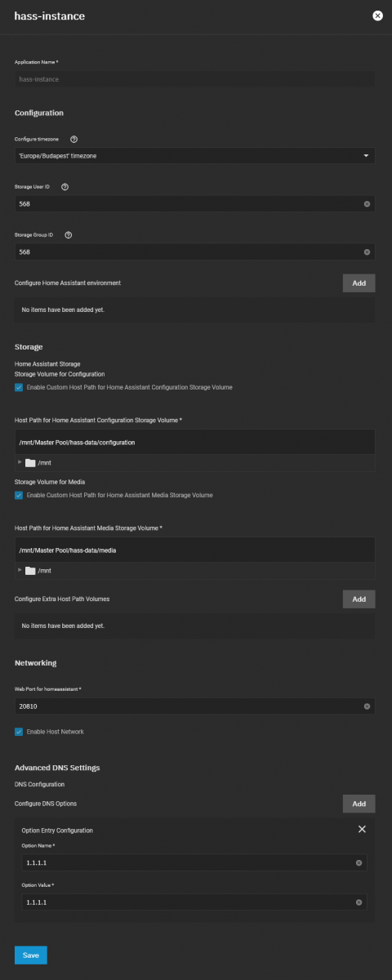Open the Configure timezone dropdown
Screen dimensions: 392x980
(x=195, y=155)
